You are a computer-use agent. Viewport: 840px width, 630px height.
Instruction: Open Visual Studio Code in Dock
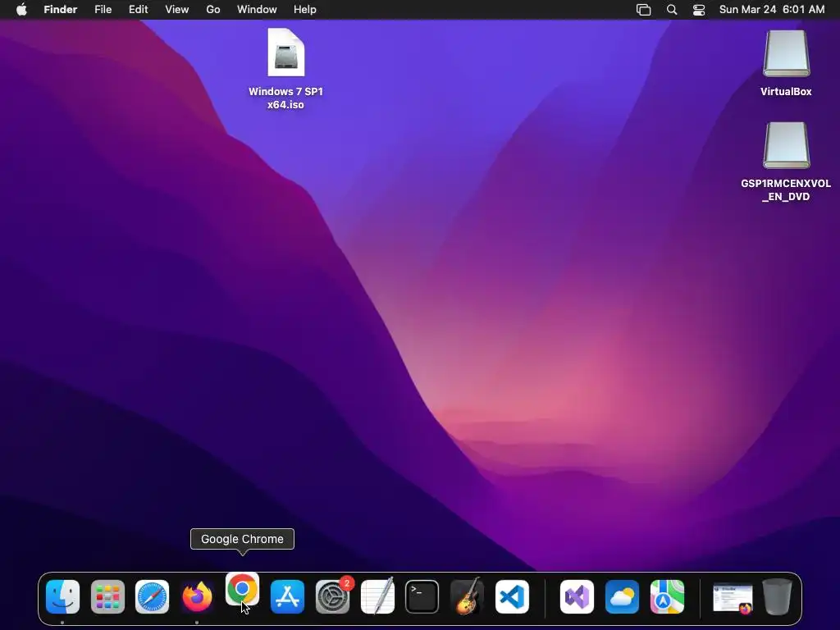coord(512,597)
